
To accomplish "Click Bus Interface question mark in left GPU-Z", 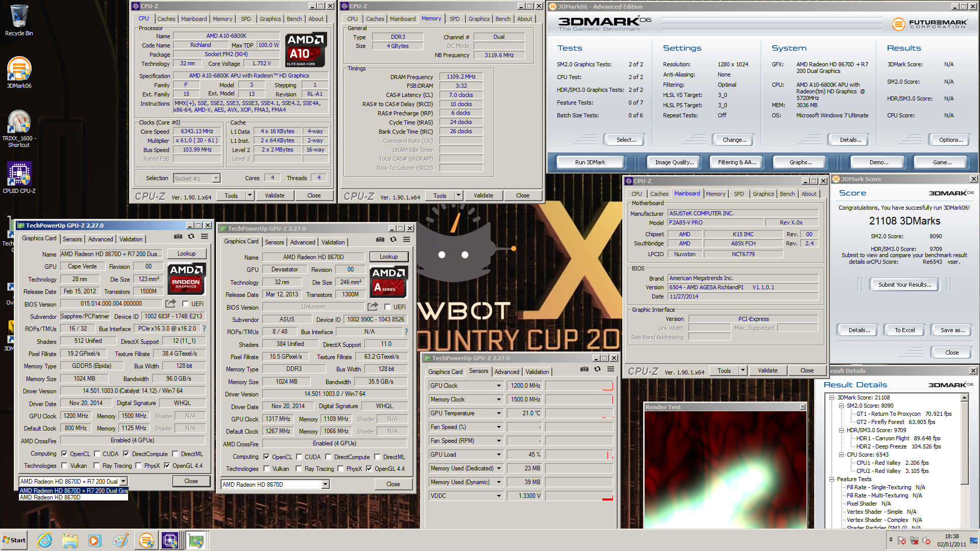I will 204,329.
